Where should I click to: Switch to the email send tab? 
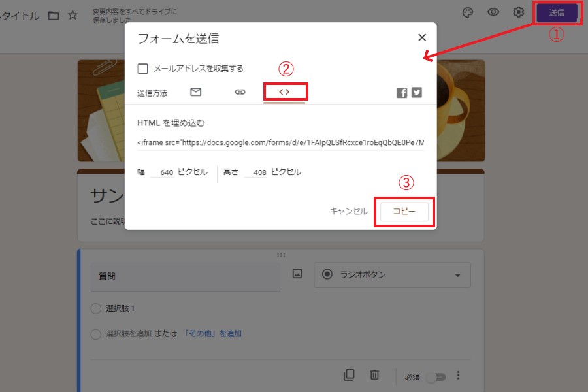[x=195, y=92]
